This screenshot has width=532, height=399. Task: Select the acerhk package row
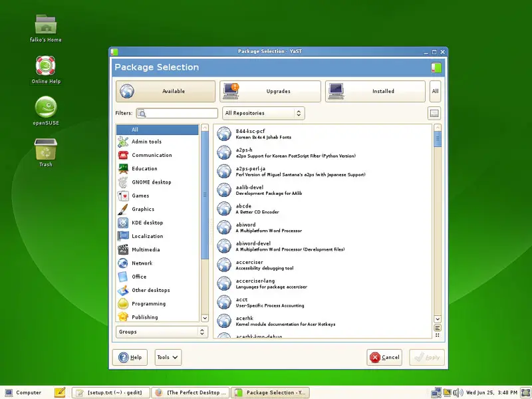(323, 321)
